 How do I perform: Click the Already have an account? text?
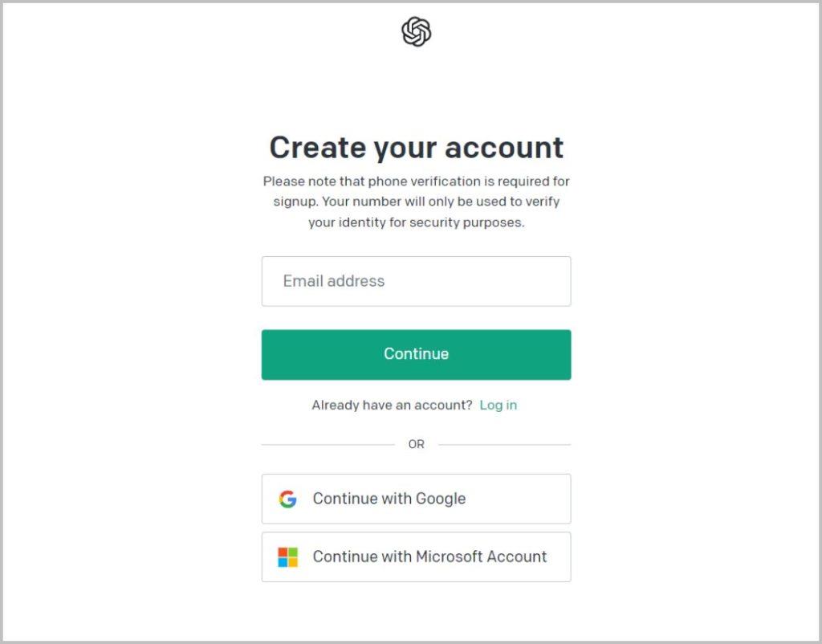pos(392,405)
